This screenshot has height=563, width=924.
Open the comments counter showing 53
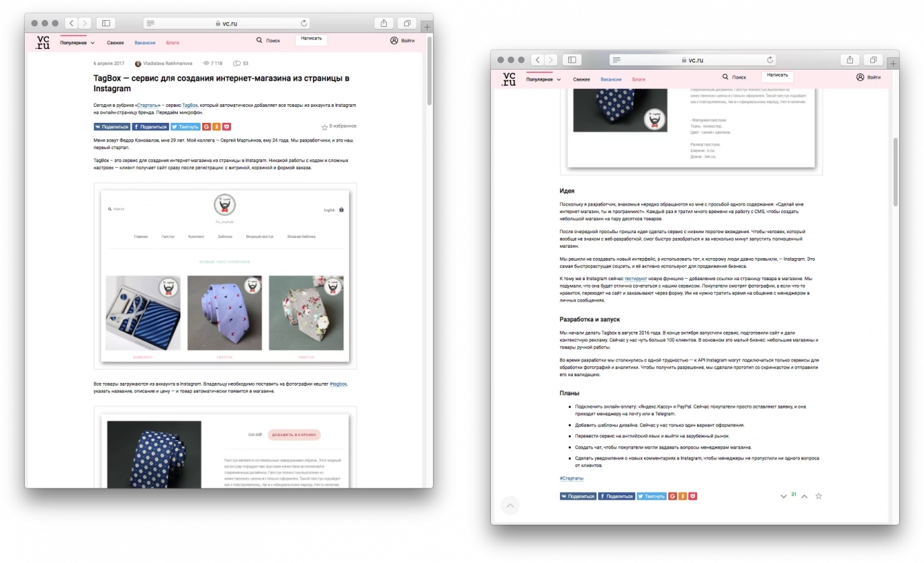241,63
